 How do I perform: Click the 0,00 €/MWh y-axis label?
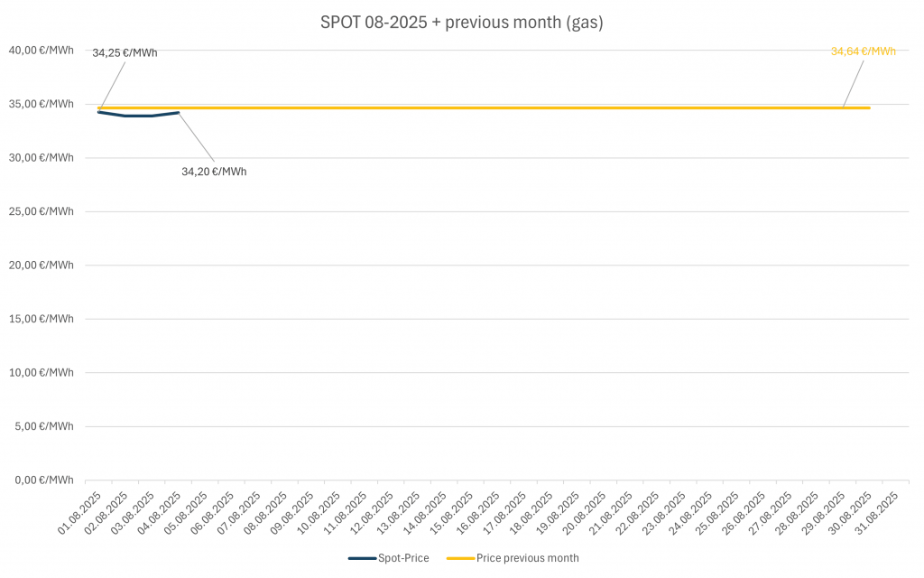click(45, 480)
